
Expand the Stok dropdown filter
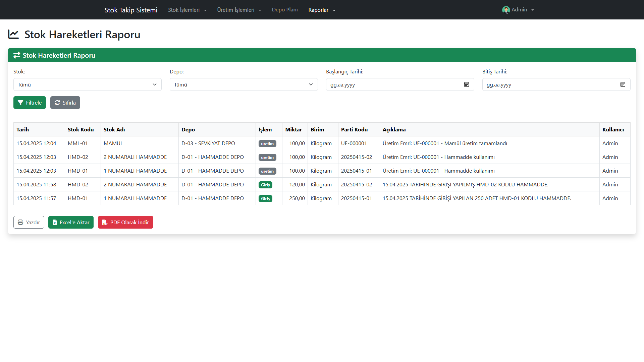88,84
